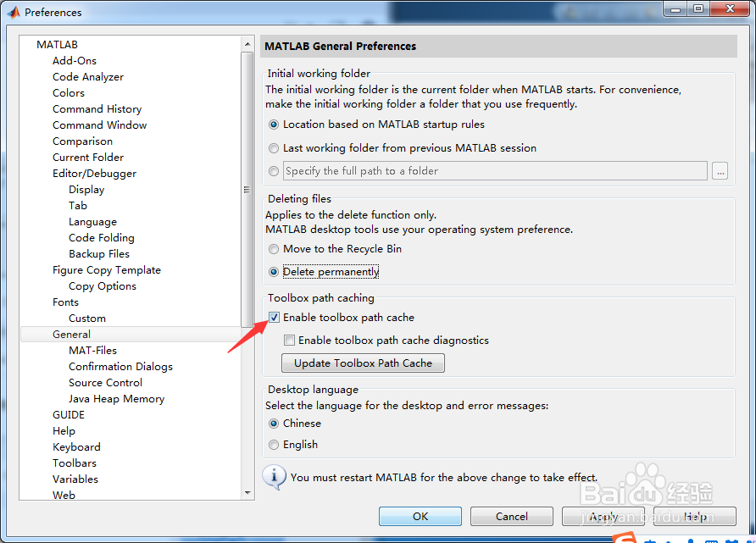Close the Preferences window

[730, 9]
